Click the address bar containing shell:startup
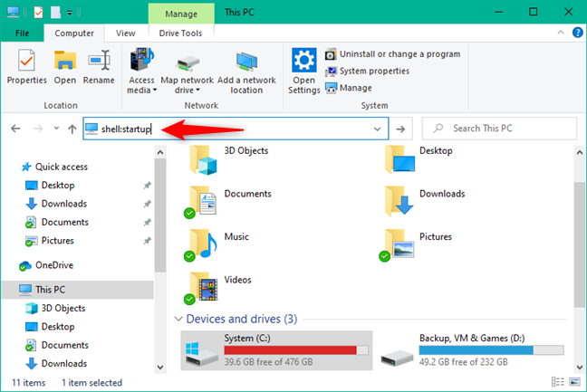 point(236,129)
